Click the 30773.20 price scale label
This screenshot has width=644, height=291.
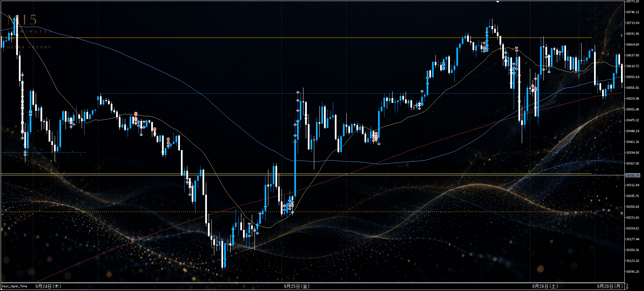633,2
